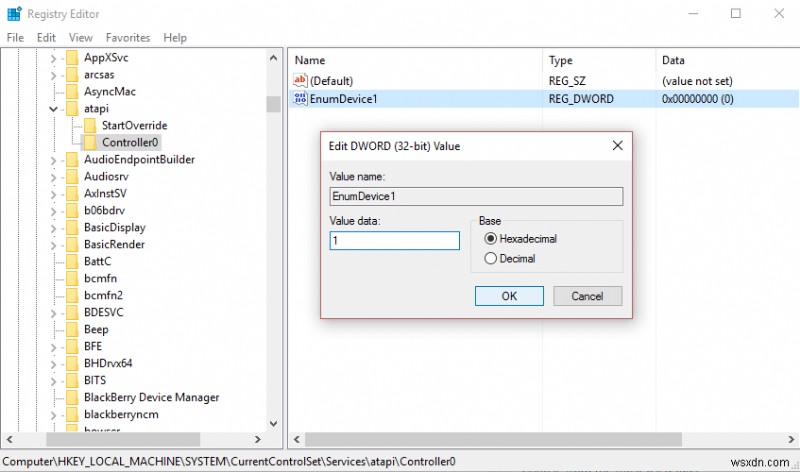This screenshot has width=800, height=472.
Task: Expand the AxInstSV key
Action: (53, 194)
